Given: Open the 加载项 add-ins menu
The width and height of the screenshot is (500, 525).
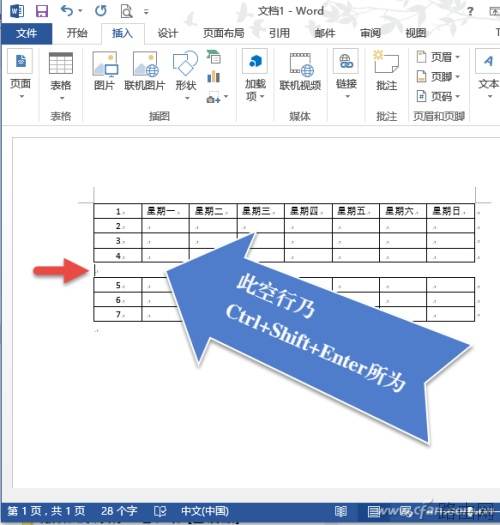Looking at the screenshot, I should (x=255, y=76).
